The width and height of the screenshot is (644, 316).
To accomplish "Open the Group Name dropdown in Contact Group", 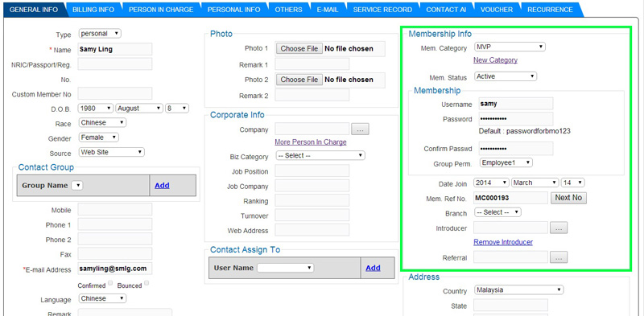I will pyautogui.click(x=77, y=186).
